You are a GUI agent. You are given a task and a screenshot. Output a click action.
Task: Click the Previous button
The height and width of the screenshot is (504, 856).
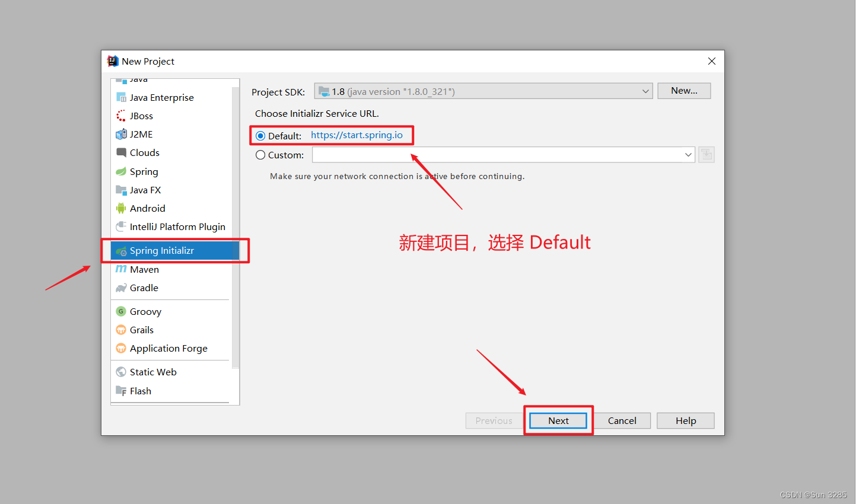coord(494,420)
